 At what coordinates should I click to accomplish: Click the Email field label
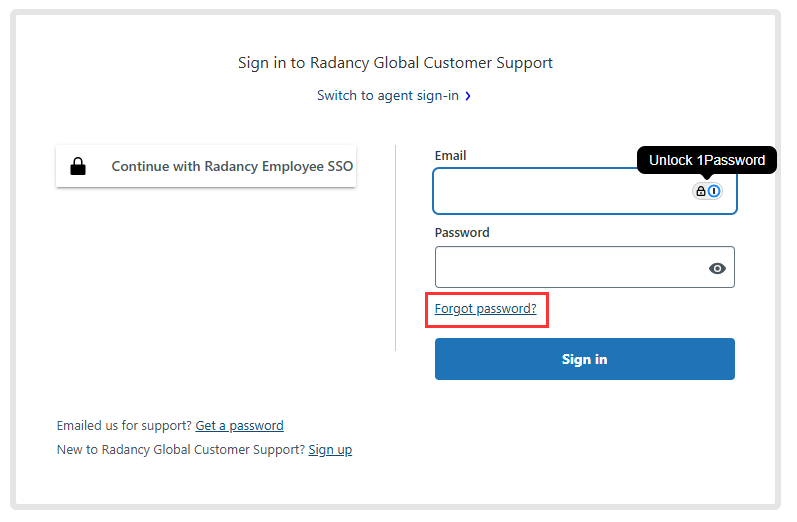click(x=450, y=156)
